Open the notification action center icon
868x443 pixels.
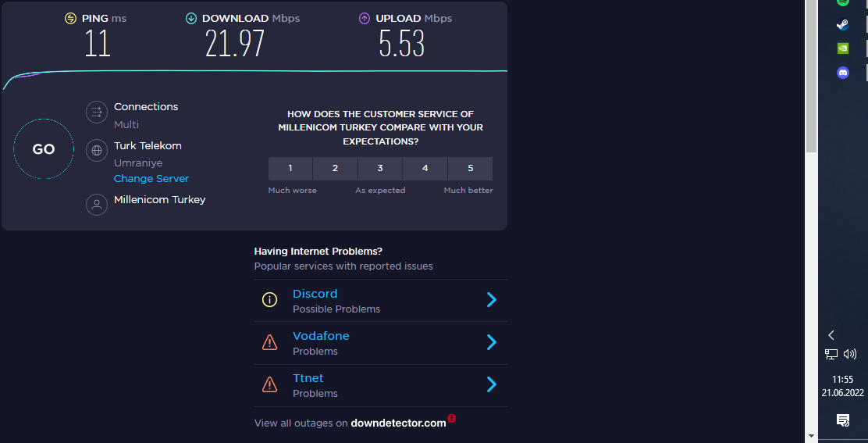(842, 420)
